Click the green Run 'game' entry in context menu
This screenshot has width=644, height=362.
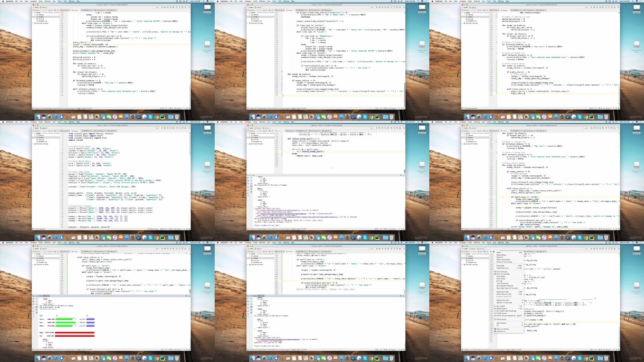pos(509,306)
